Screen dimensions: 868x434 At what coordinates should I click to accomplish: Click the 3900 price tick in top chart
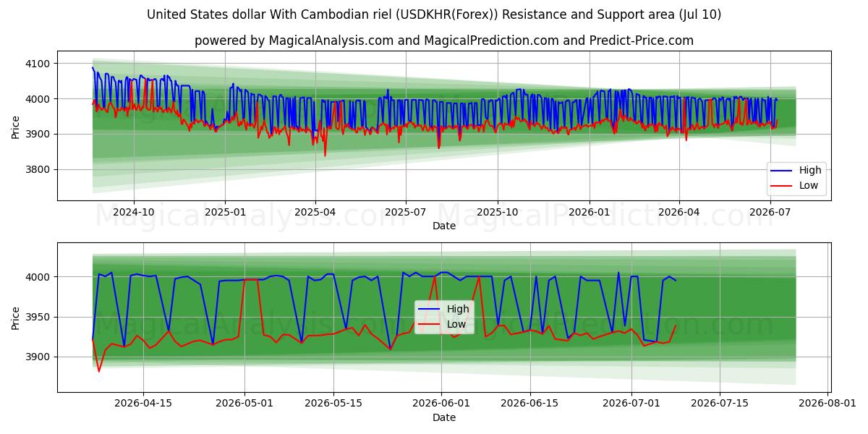(38, 134)
